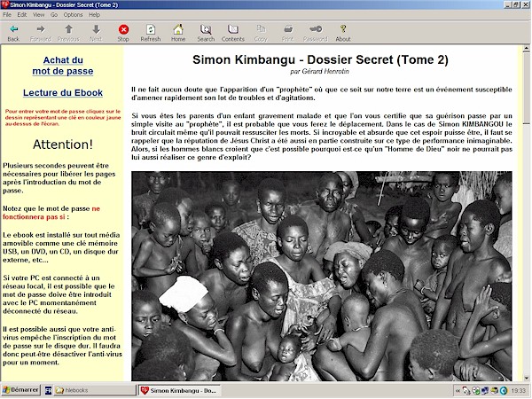Image resolution: width=532 pixels, height=399 pixels.
Task: Open the 'Lecture du Ebook' link
Action: (x=62, y=92)
